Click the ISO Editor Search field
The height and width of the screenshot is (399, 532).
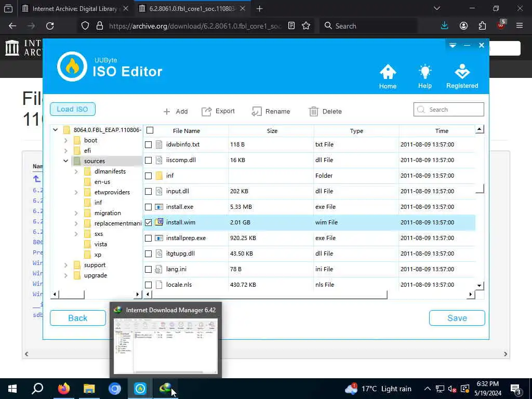[448, 109]
